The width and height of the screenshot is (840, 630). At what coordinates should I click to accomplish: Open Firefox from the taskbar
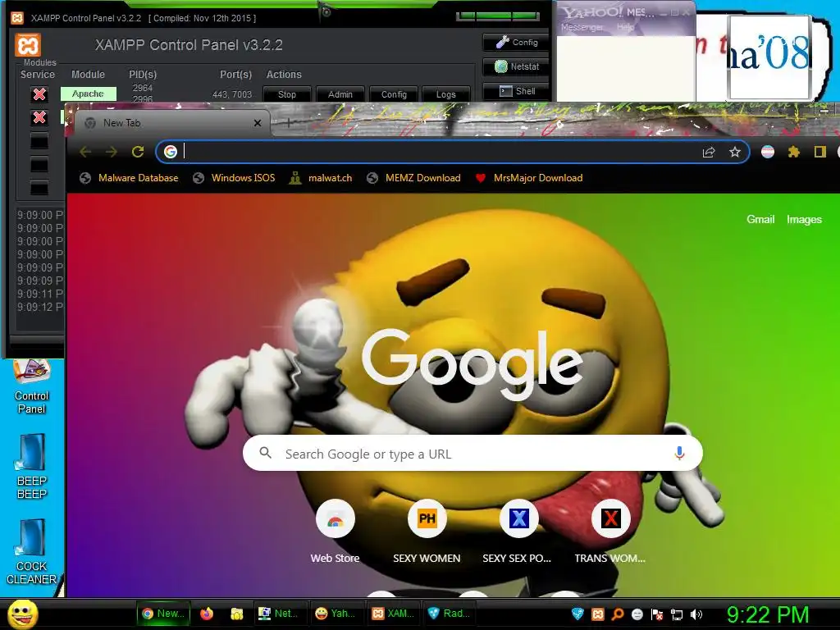pyautogui.click(x=206, y=614)
